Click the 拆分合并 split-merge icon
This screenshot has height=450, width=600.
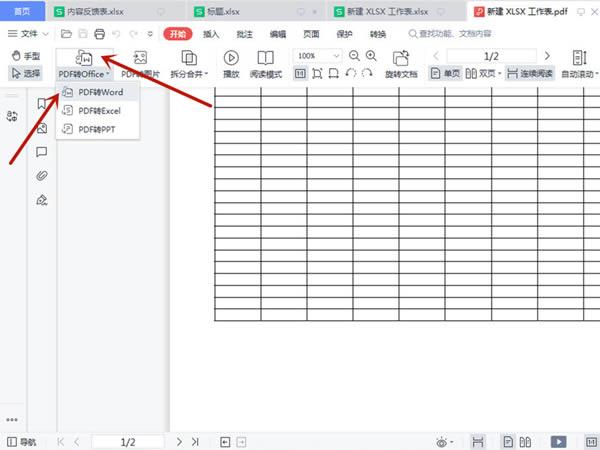coord(189,58)
